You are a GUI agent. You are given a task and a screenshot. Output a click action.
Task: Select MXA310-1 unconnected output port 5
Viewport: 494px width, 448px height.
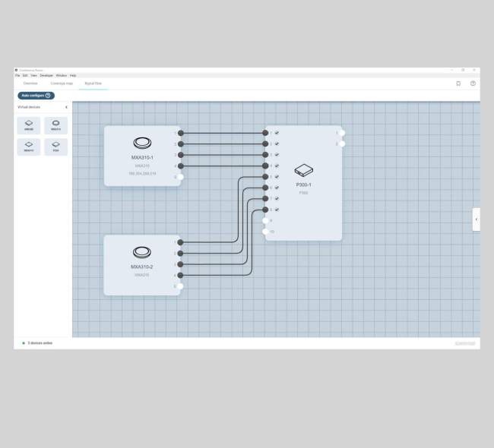181,177
